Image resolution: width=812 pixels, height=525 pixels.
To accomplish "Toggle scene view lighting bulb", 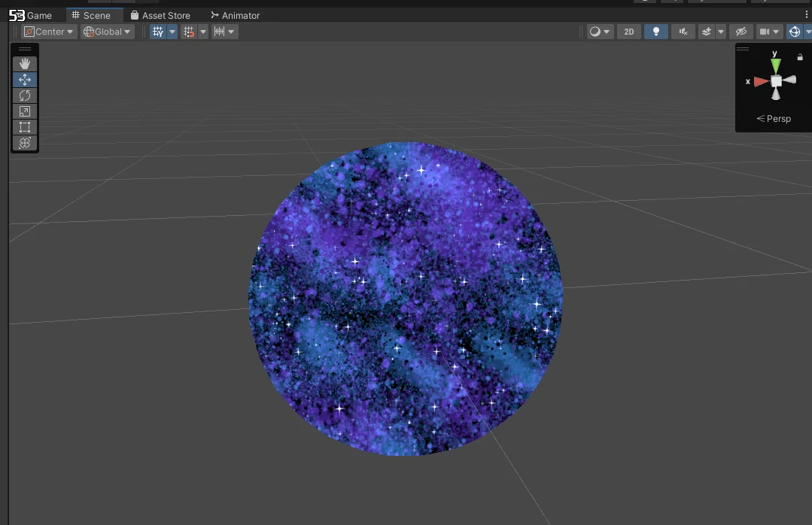I will point(655,31).
